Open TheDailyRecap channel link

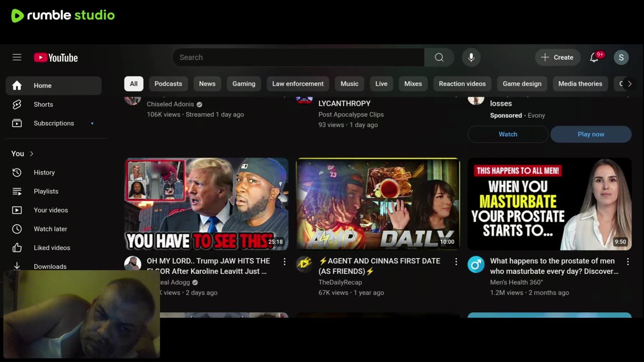click(x=340, y=283)
